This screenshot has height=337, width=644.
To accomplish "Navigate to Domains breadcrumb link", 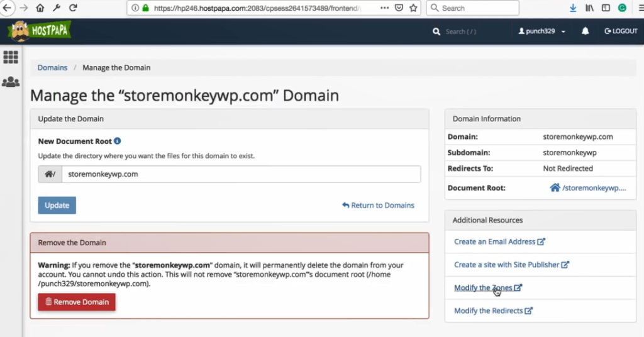I will click(x=52, y=68).
